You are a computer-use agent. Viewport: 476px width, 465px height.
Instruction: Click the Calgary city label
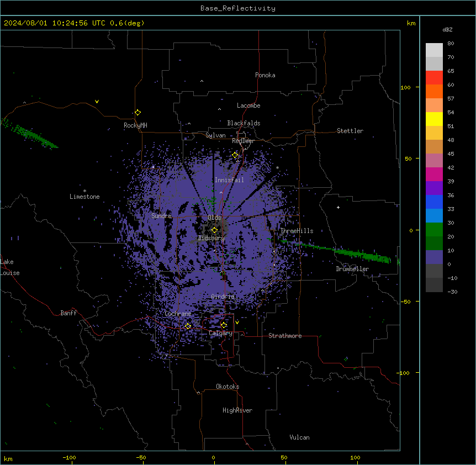tap(220, 333)
